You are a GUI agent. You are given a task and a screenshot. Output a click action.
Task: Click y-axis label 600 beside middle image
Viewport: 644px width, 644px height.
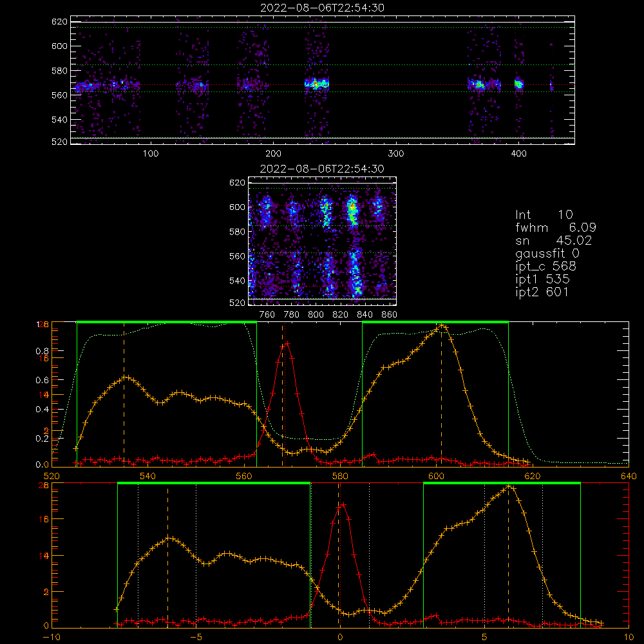click(x=237, y=207)
